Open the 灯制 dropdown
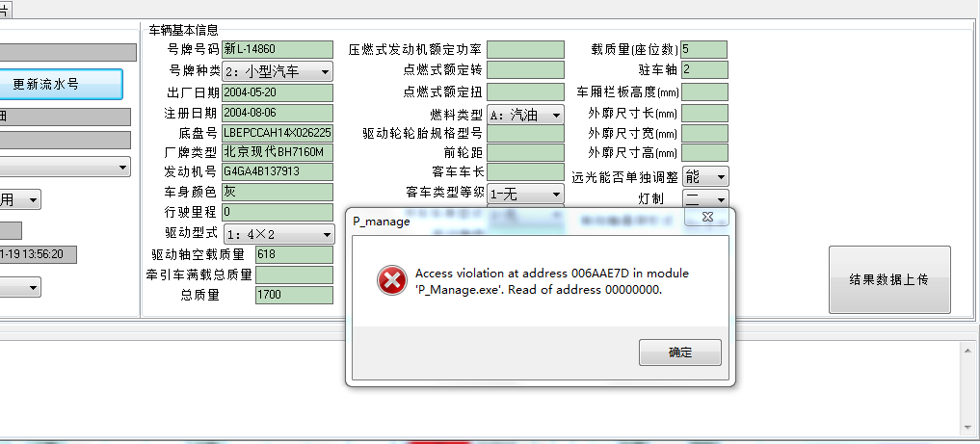The height and width of the screenshot is (444, 980). click(x=705, y=199)
